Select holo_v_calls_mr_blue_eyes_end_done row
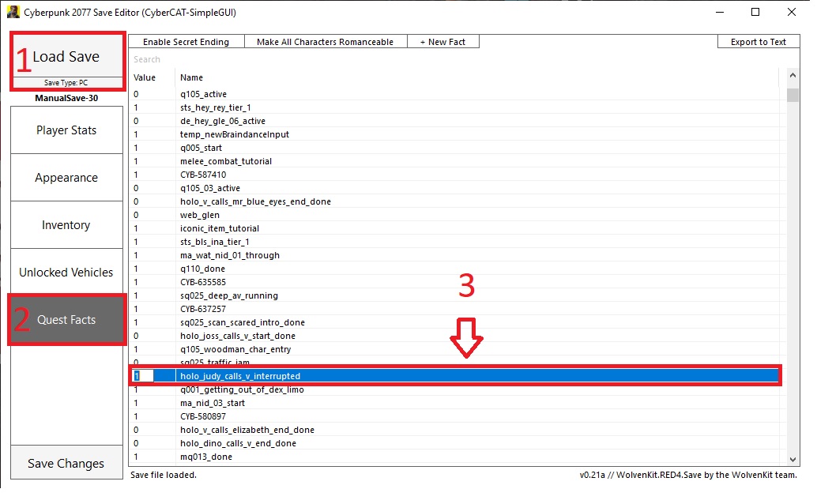 454,201
